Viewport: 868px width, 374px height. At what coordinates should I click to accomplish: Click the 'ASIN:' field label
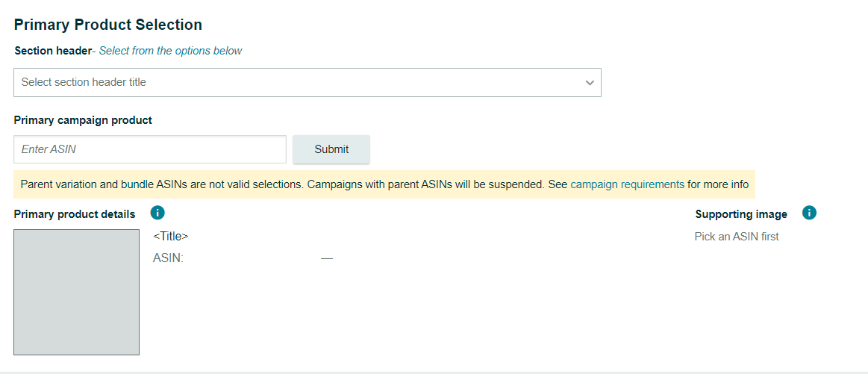[x=168, y=258]
